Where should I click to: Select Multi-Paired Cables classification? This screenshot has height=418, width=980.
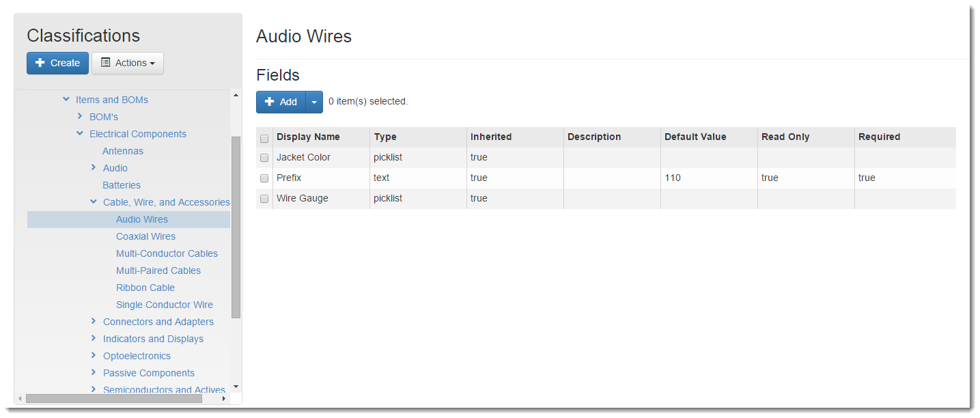(158, 270)
